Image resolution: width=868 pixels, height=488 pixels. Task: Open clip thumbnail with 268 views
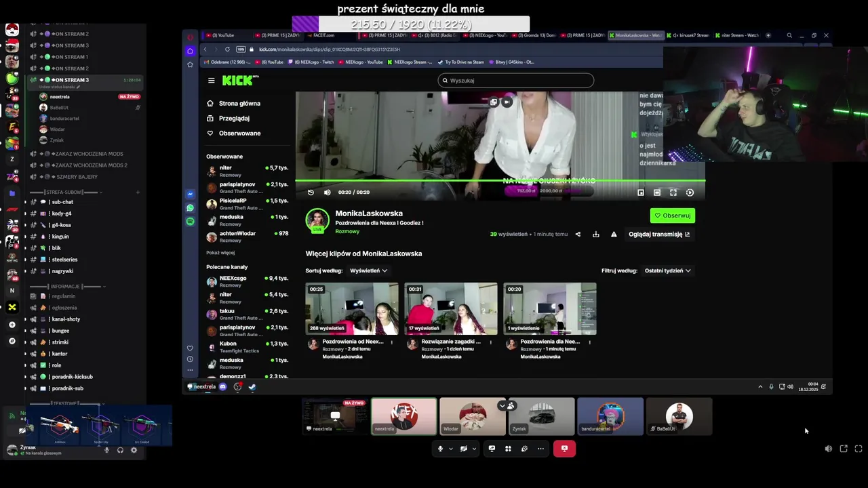(x=352, y=309)
